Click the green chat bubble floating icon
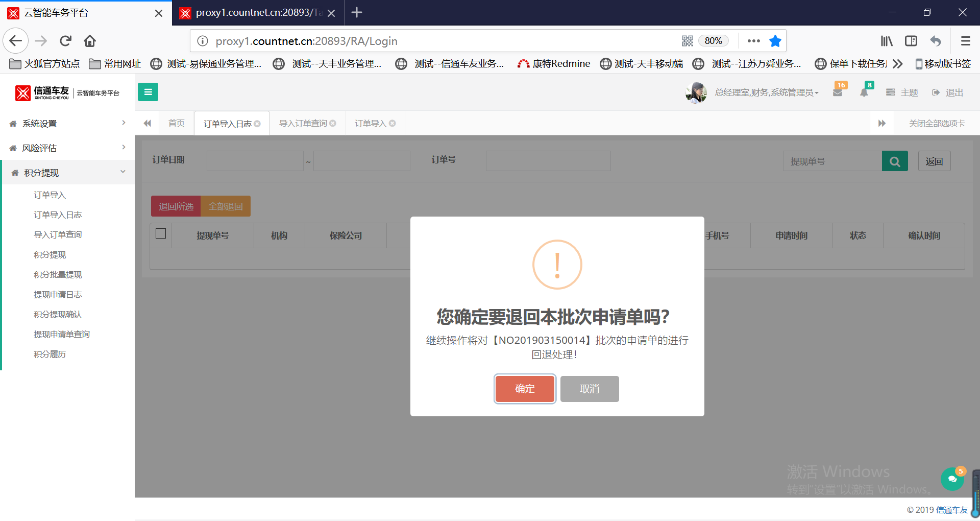Image resolution: width=980 pixels, height=521 pixels. 952,479
